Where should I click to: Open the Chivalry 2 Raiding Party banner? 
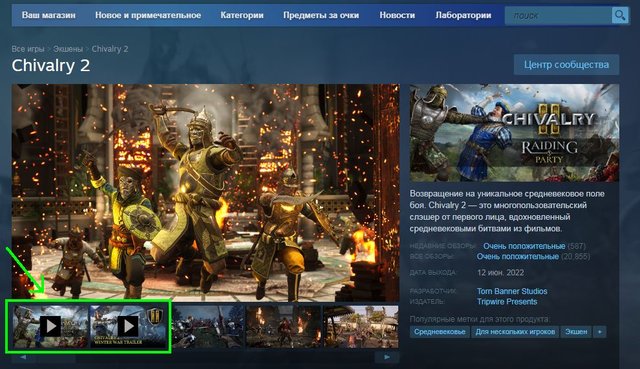tap(514, 133)
